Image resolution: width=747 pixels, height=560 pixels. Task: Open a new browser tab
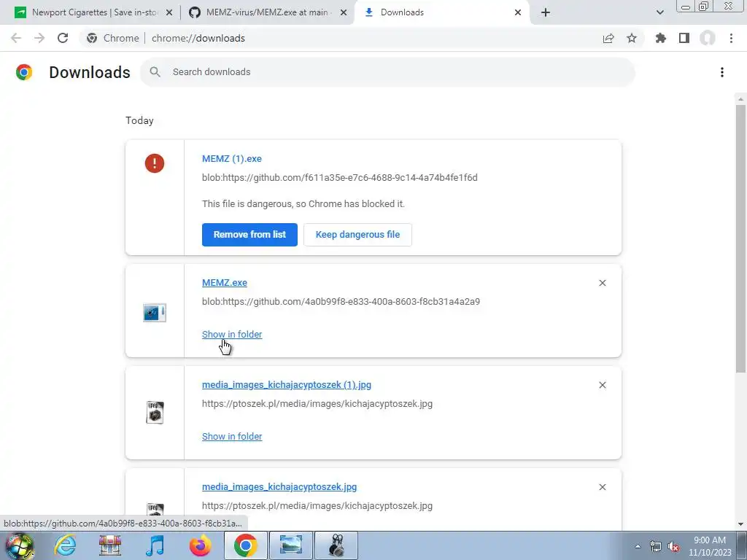pos(546,12)
